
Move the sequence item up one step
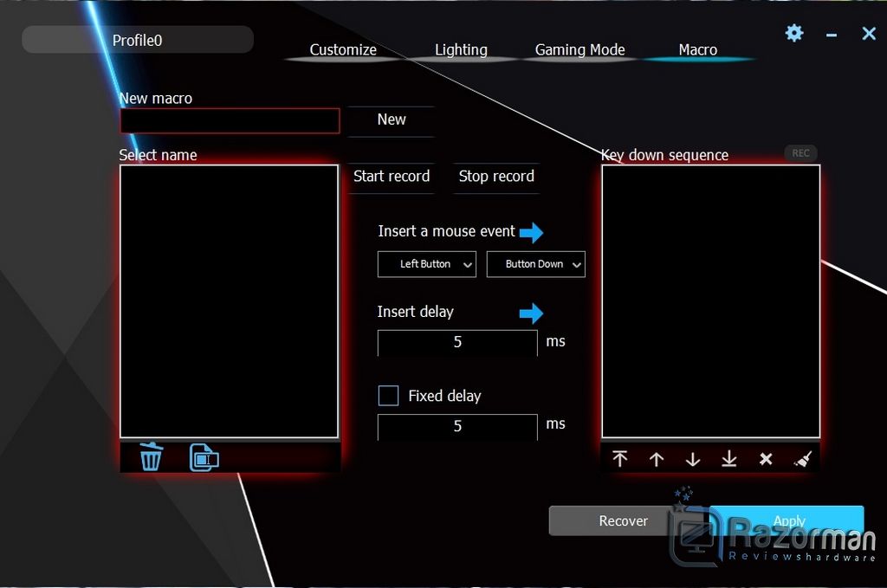pyautogui.click(x=657, y=459)
